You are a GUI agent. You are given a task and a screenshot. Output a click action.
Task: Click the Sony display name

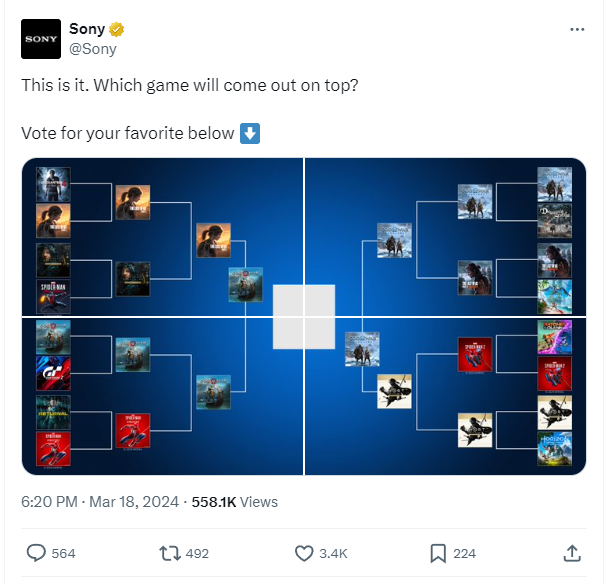(x=87, y=29)
